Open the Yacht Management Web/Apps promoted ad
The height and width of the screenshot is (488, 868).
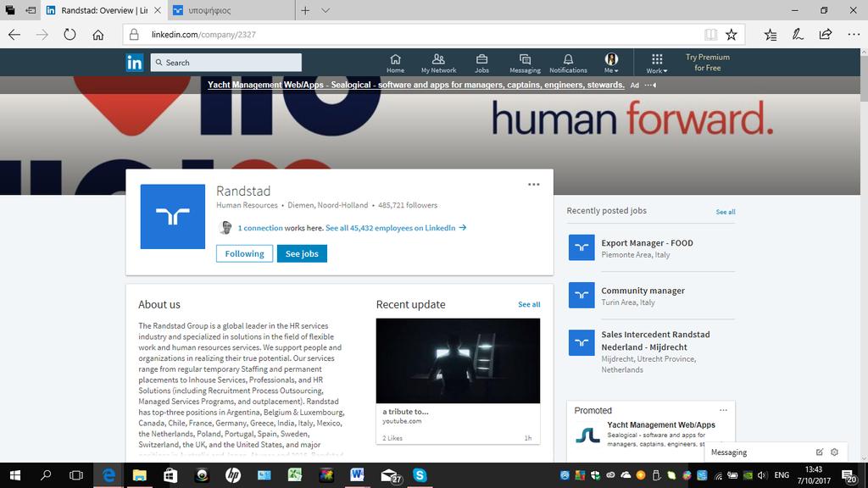661,425
